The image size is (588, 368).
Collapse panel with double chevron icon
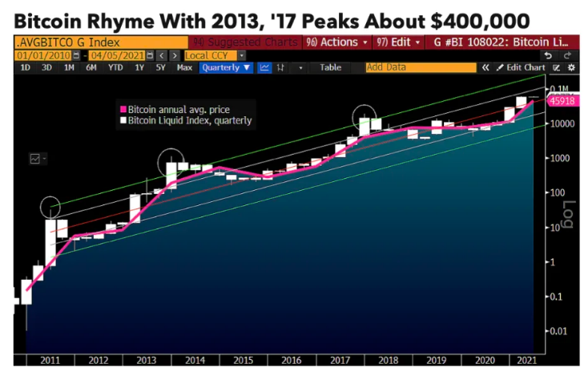485,67
